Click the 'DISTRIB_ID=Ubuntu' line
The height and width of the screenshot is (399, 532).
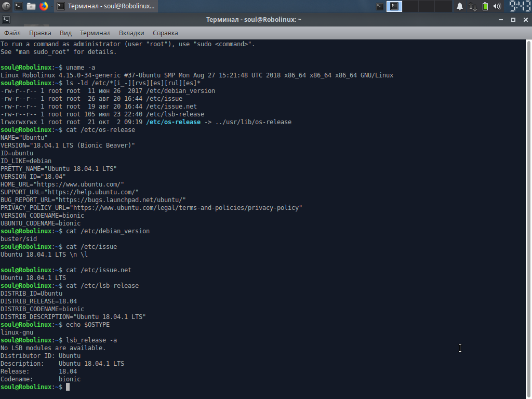(32, 293)
